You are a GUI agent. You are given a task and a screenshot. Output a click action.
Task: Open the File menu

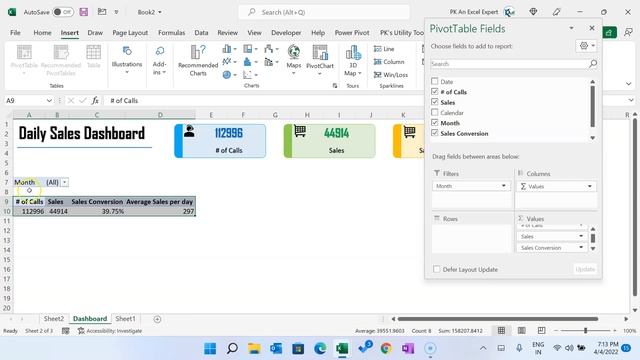[x=15, y=33]
